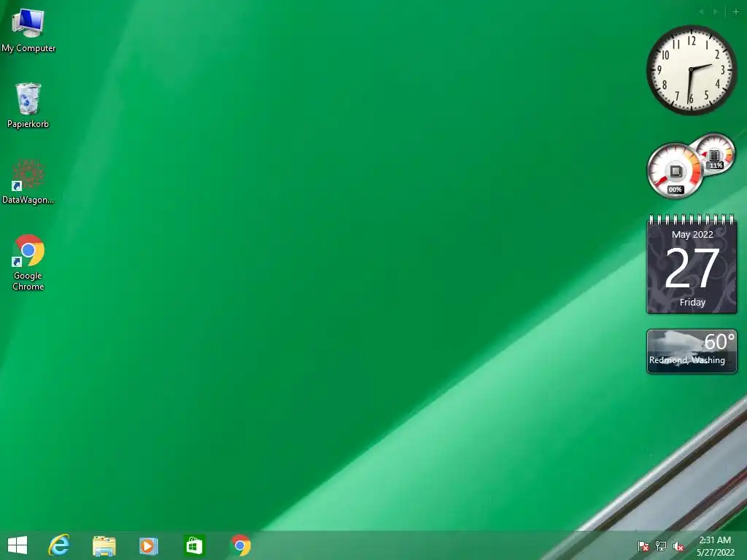Launch Google Chrome from the taskbar
The image size is (747, 560).
click(x=241, y=545)
